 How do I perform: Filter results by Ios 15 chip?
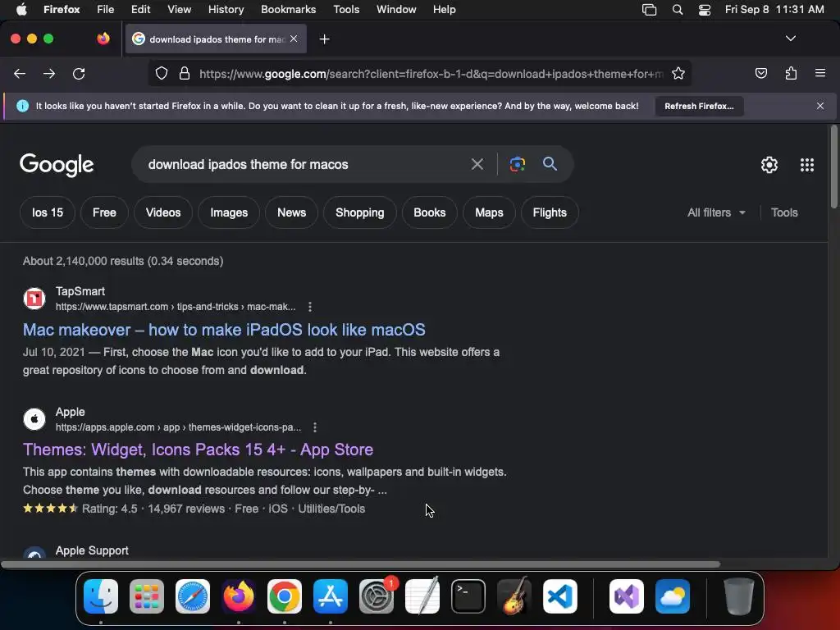pos(47,212)
